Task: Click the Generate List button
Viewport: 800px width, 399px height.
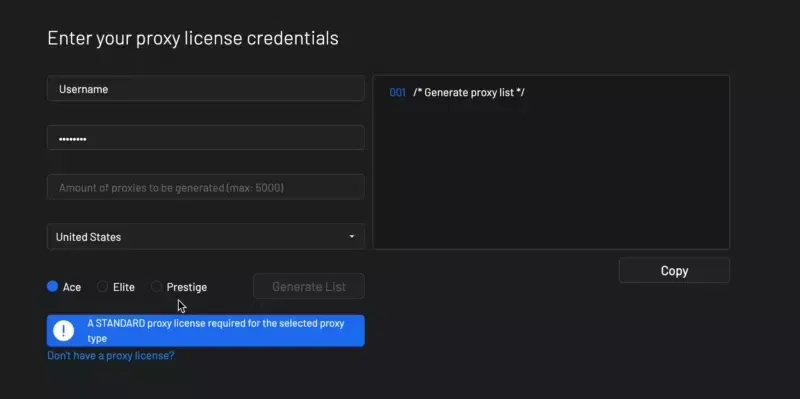Action: tap(309, 286)
